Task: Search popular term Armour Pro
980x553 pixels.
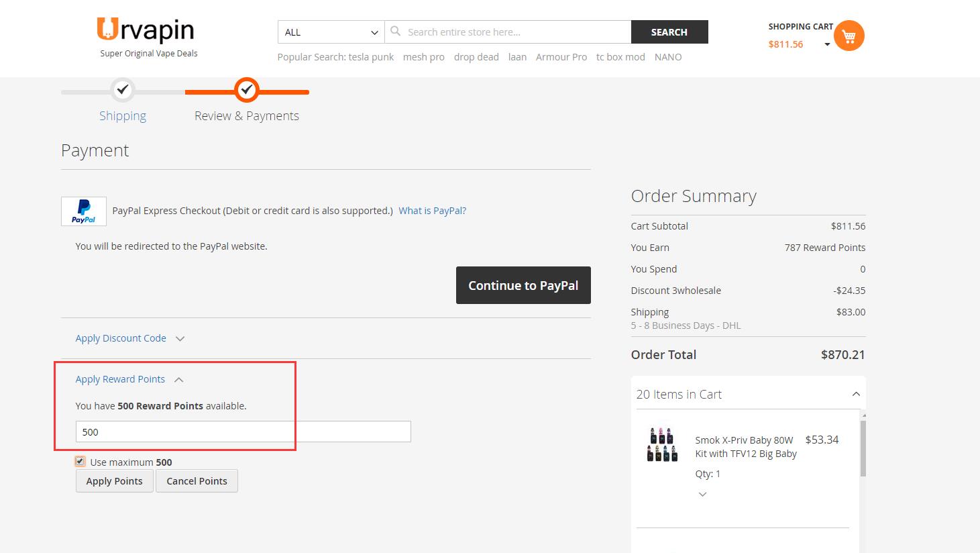Action: (x=561, y=57)
